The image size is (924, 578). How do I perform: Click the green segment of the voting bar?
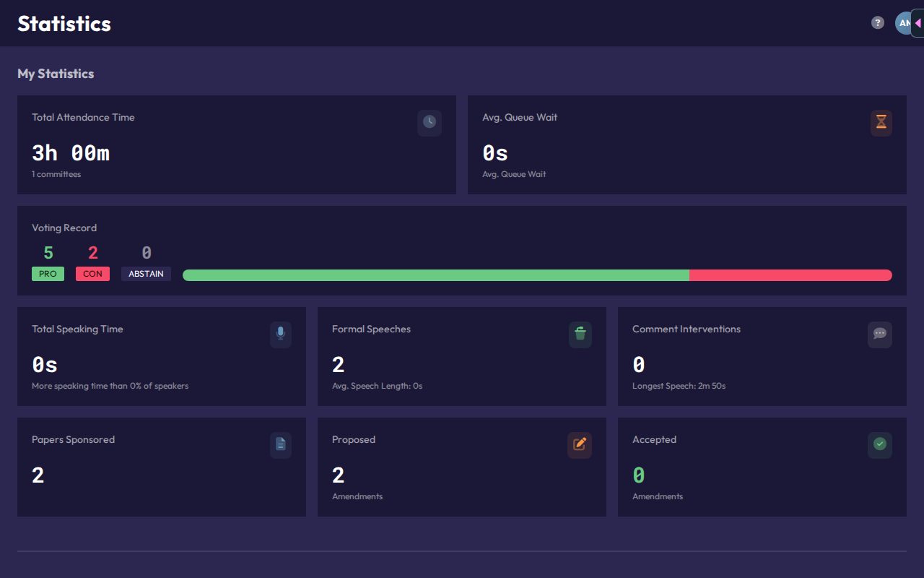436,275
